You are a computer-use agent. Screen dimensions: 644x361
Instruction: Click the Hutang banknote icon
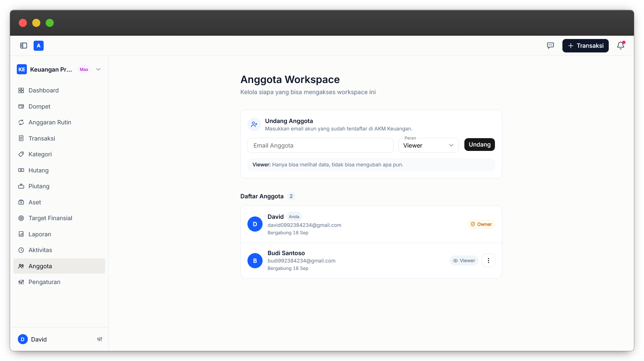click(x=21, y=170)
